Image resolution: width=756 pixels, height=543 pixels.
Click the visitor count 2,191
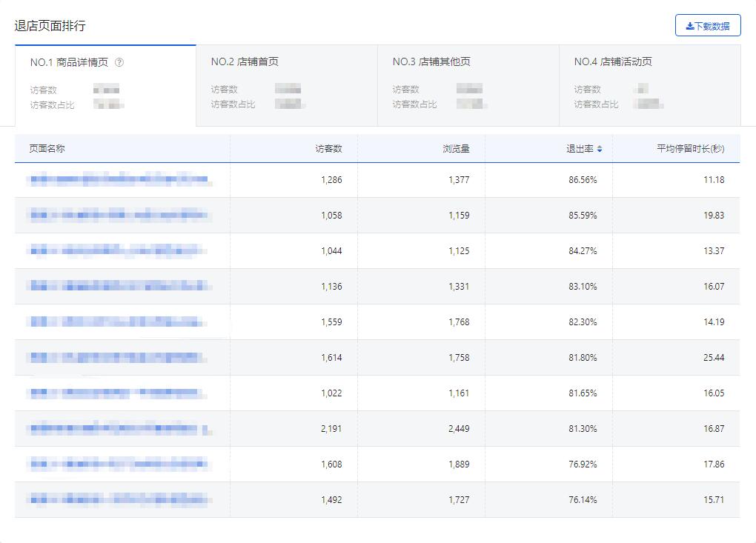click(332, 428)
